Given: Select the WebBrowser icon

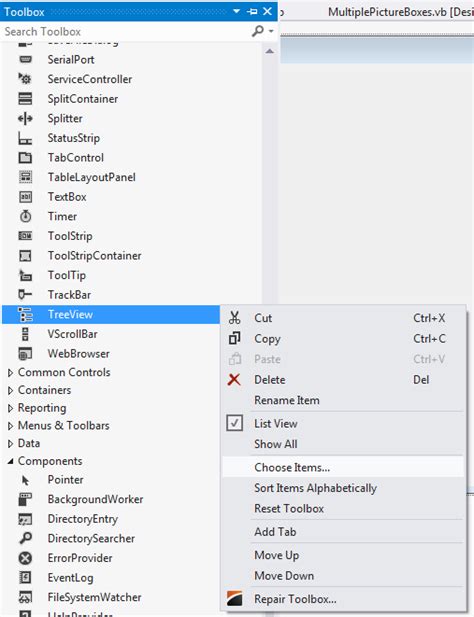Looking at the screenshot, I should [25, 353].
